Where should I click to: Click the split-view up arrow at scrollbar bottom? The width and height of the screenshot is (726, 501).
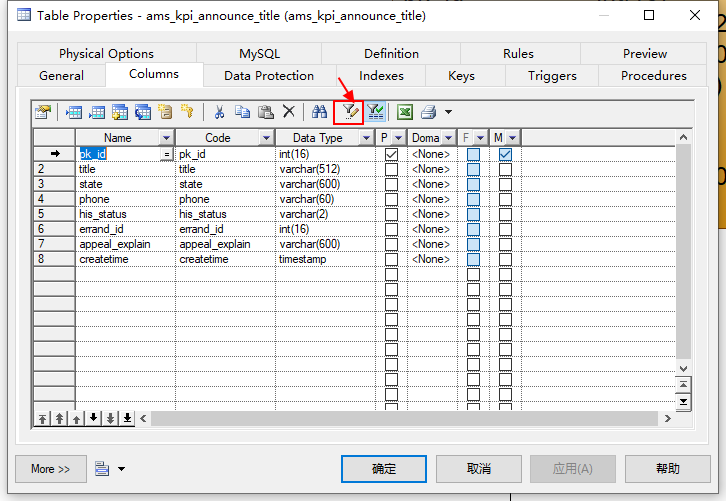pyautogui.click(x=683, y=384)
